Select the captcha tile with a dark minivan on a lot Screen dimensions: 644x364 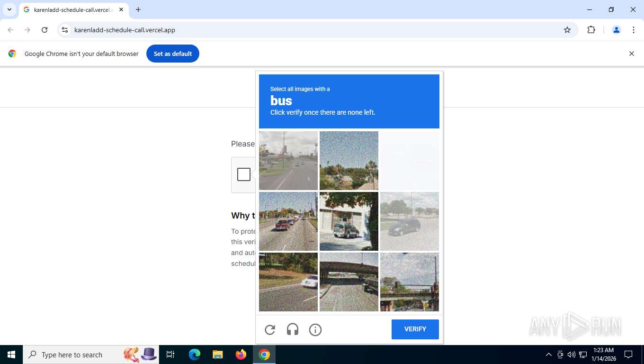[x=410, y=221]
